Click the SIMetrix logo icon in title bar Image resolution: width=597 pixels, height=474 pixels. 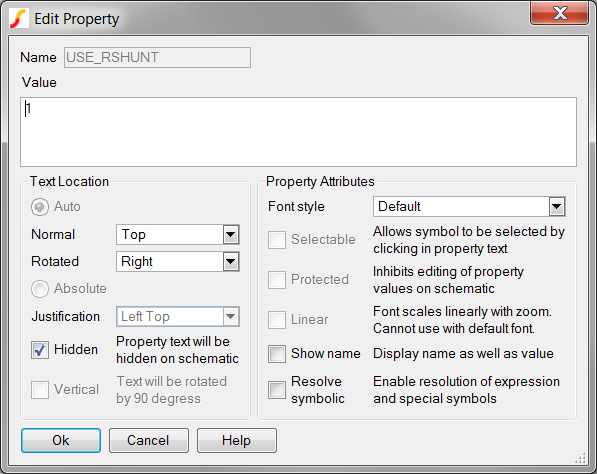(19, 19)
